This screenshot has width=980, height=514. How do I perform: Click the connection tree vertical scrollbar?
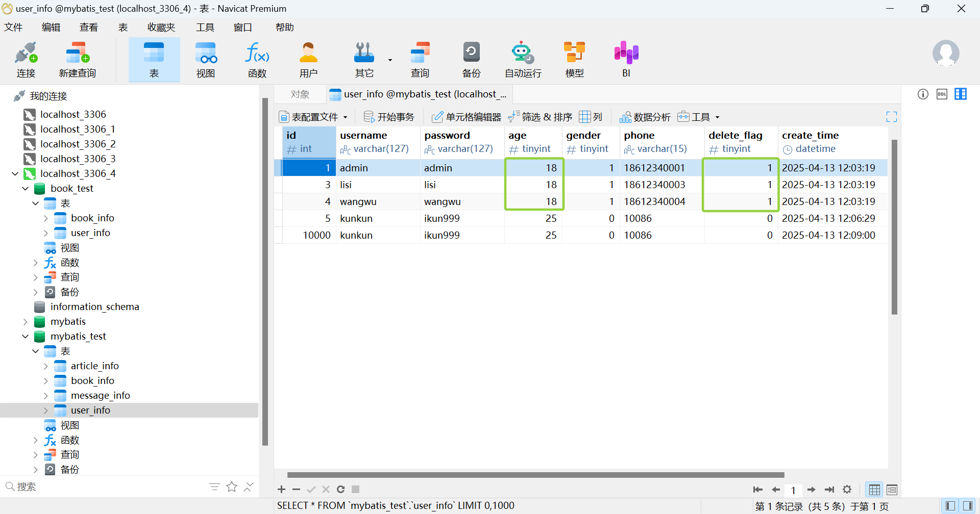[x=265, y=272]
